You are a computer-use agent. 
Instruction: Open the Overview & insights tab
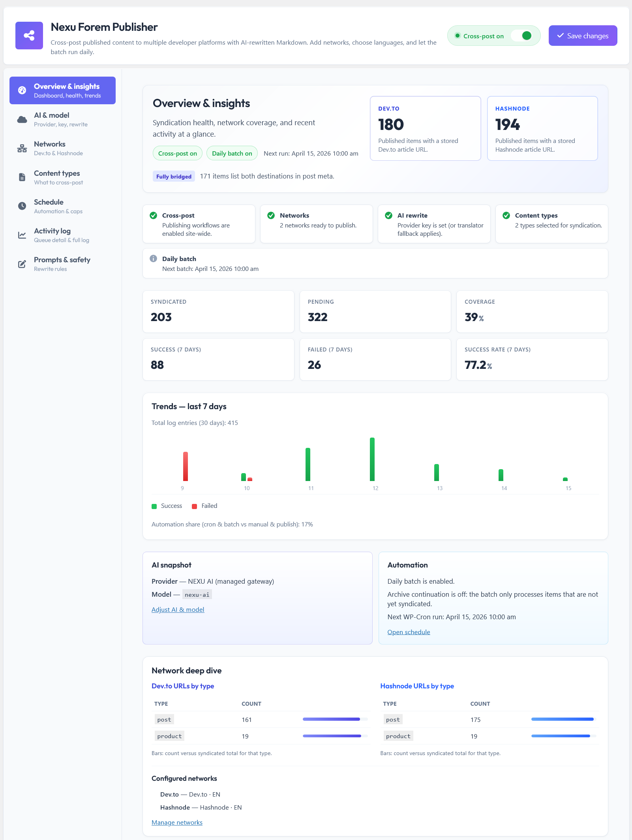click(x=62, y=90)
